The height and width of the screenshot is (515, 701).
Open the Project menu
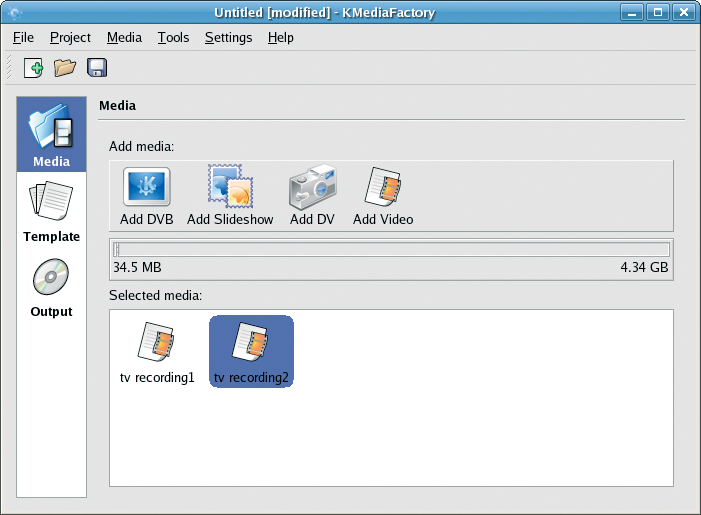[70, 38]
